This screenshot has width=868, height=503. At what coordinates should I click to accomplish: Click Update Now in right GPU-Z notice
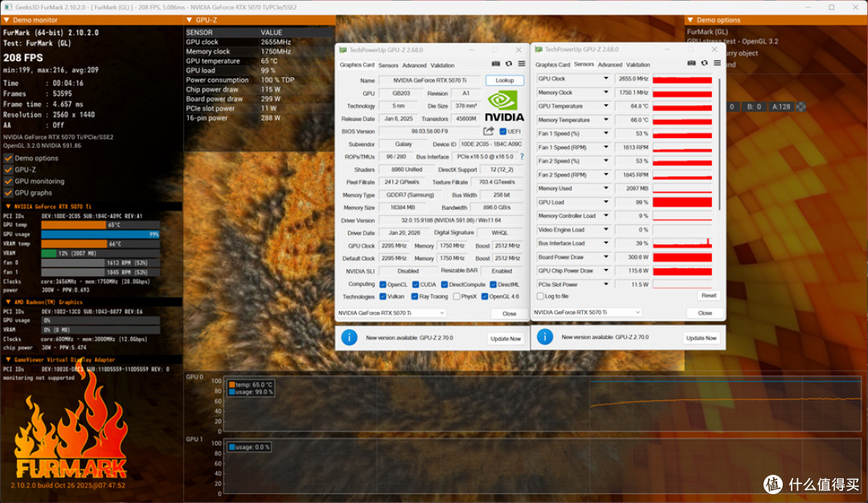coord(701,338)
